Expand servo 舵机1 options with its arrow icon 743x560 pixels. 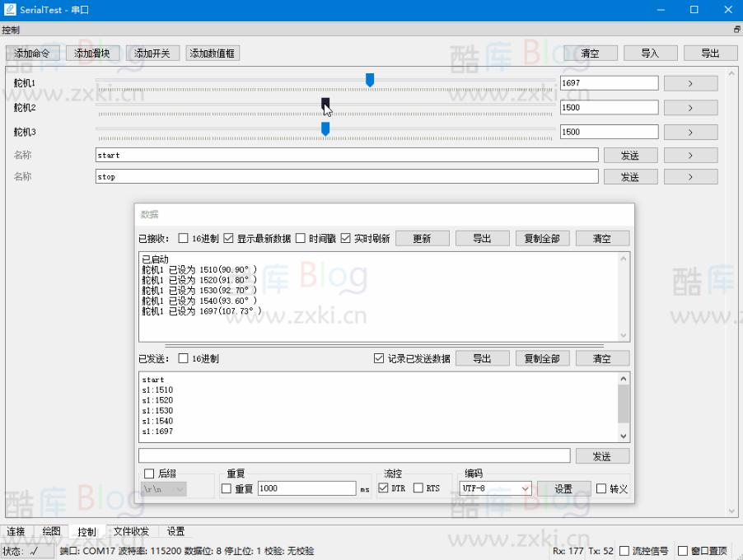point(690,82)
